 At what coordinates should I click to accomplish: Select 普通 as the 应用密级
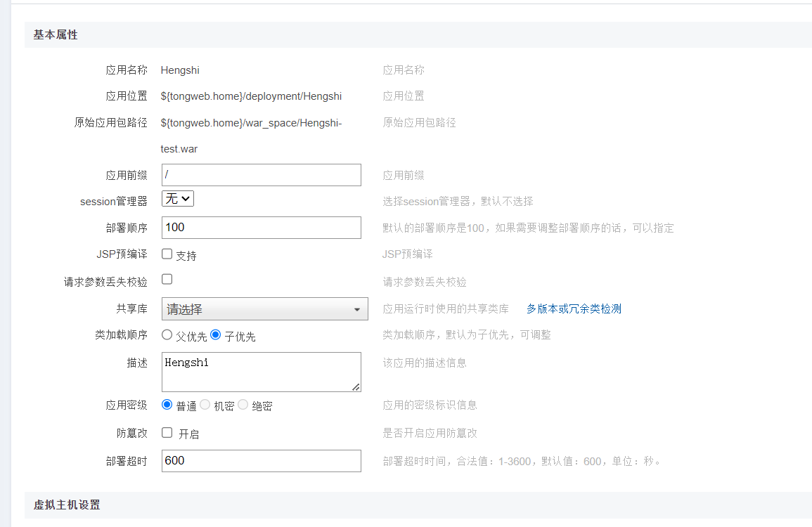167,405
